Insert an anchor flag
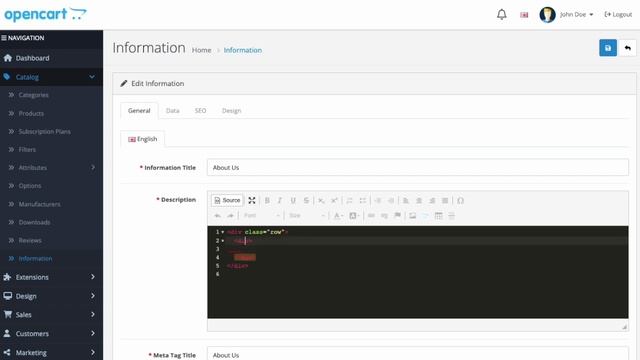Image resolution: width=640 pixels, height=360 pixels. pyautogui.click(x=397, y=216)
